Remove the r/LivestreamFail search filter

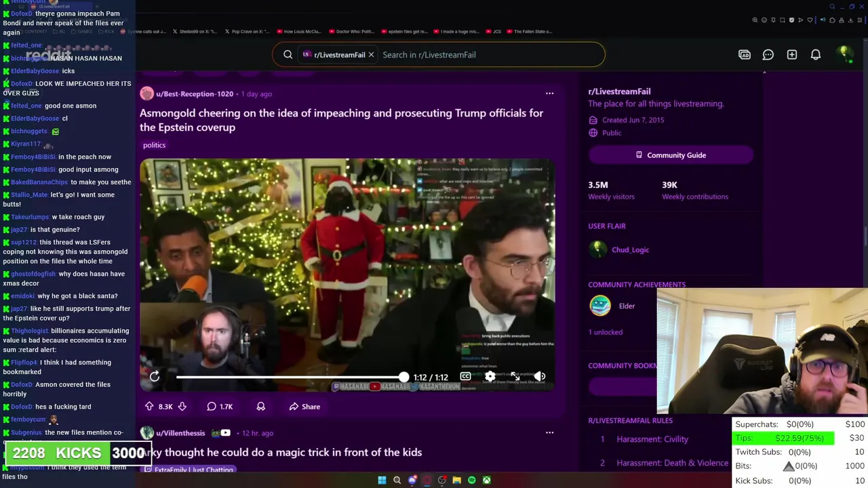point(371,55)
